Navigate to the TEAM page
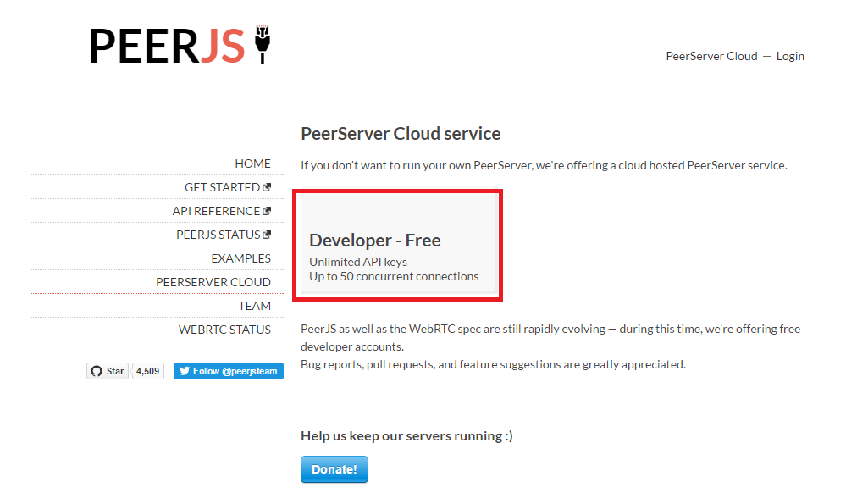The height and width of the screenshot is (504, 868). [256, 305]
